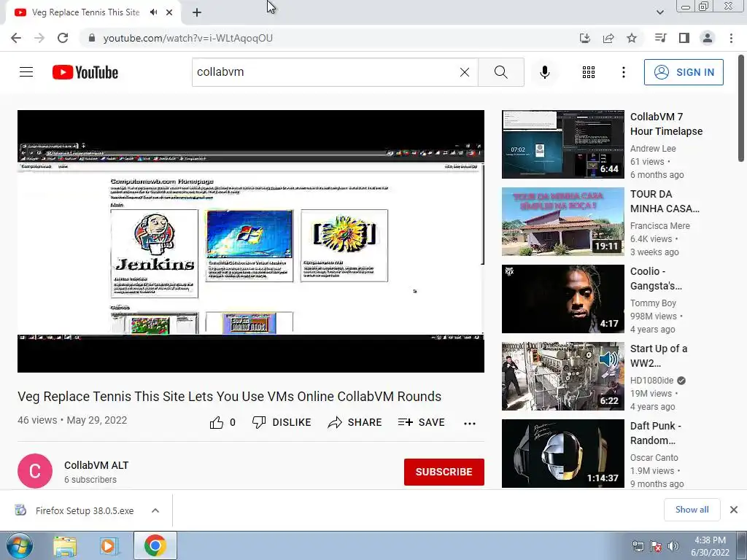Click the SHARE button
Image resolution: width=747 pixels, height=560 pixels.
pos(355,422)
